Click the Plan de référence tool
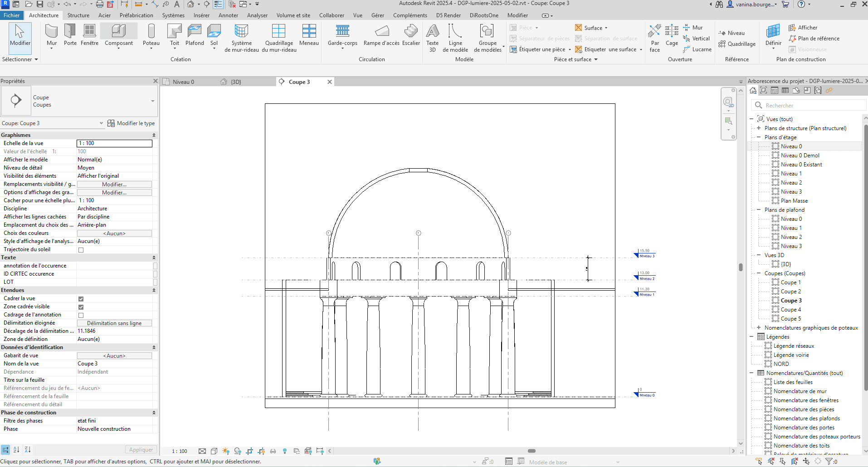 [814, 39]
